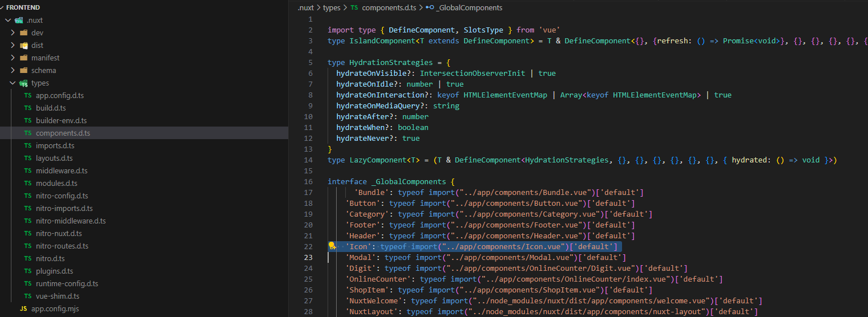This screenshot has height=317, width=868.
Task: Select components.d.ts in the file tree
Action: pyautogui.click(x=63, y=133)
